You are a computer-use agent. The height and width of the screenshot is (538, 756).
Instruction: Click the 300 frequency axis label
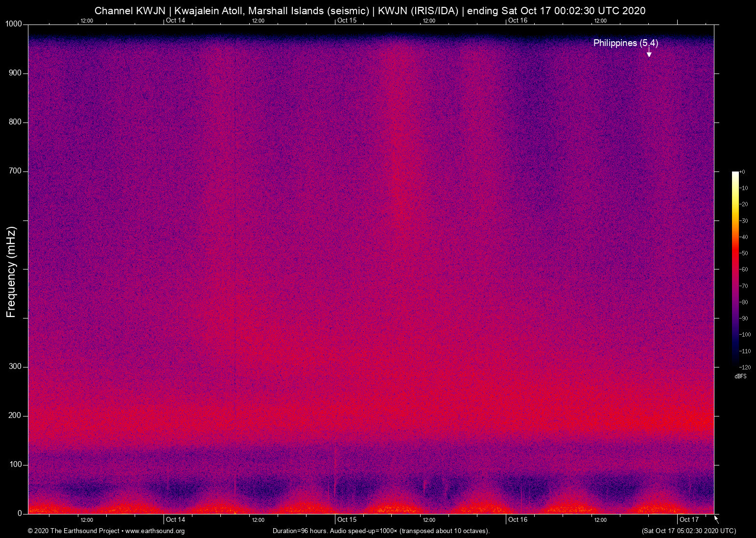[15, 367]
